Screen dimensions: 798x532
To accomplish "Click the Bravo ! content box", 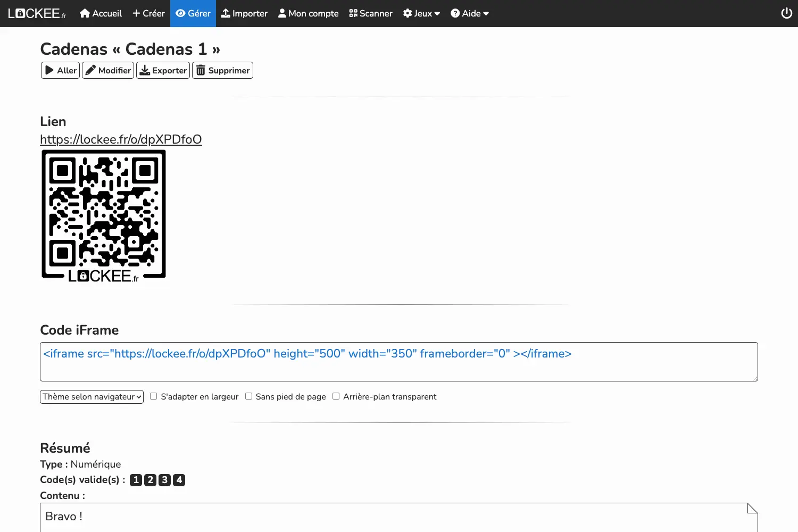I will tap(399, 517).
